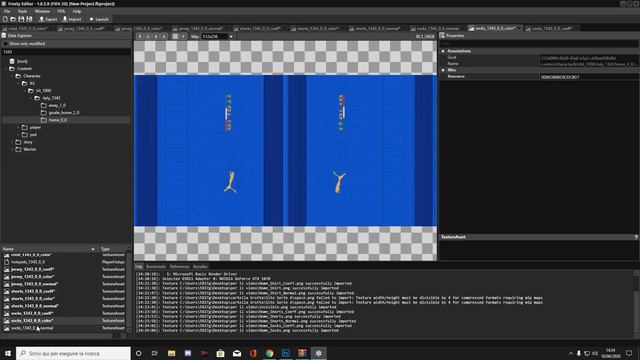
Task: Select shorts_1343_0_0_coeff texture asset icon
Action: [x=7, y=291]
